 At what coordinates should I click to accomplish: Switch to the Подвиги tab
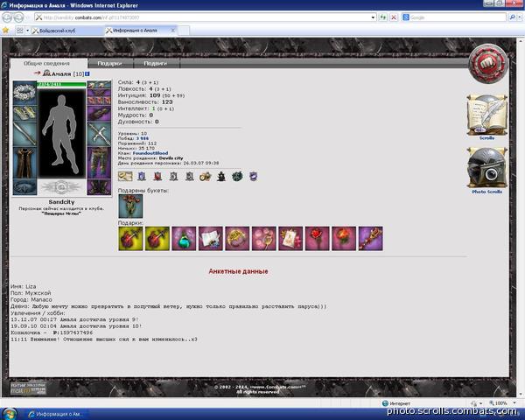point(156,63)
